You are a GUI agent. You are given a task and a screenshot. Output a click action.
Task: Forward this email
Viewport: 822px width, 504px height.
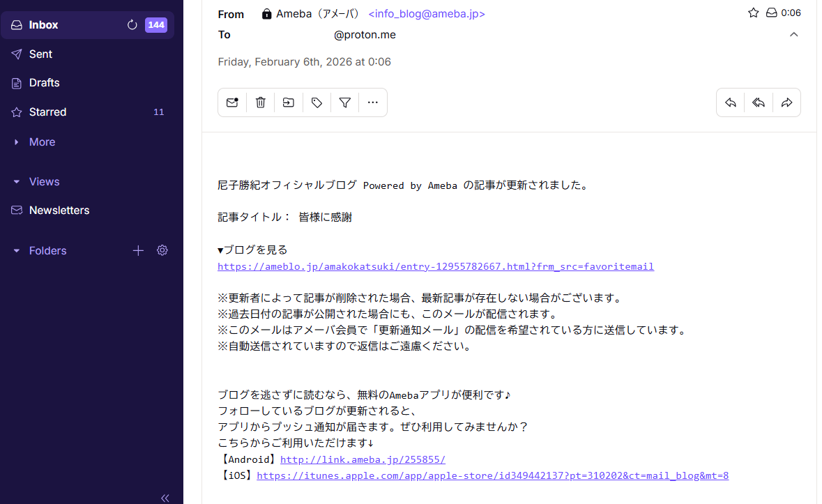pyautogui.click(x=786, y=102)
